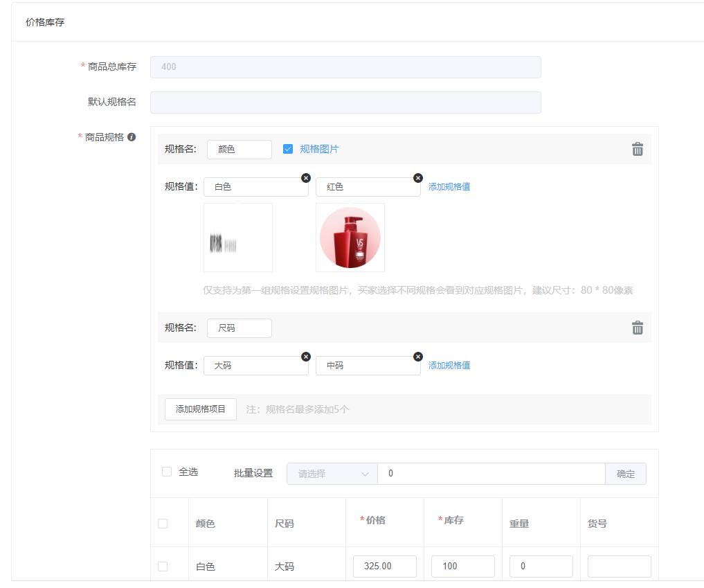Click the 白色 spec image thumbnail
This screenshot has height=588, width=704.
(x=237, y=238)
